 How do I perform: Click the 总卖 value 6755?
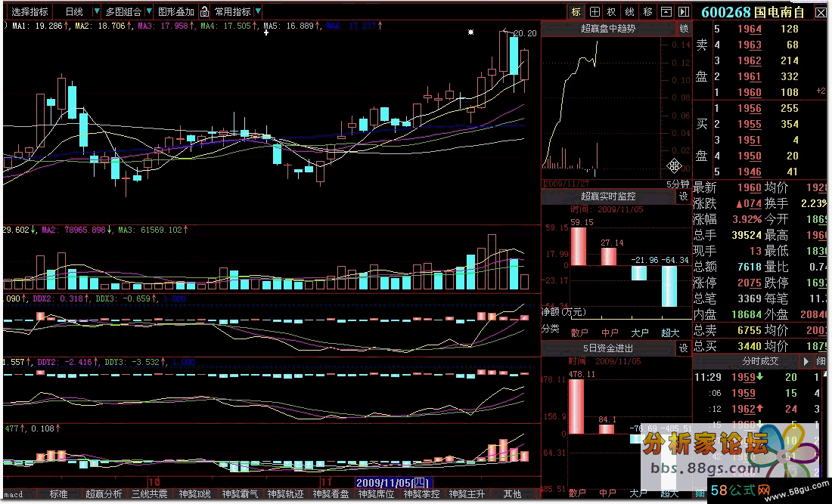coord(750,330)
